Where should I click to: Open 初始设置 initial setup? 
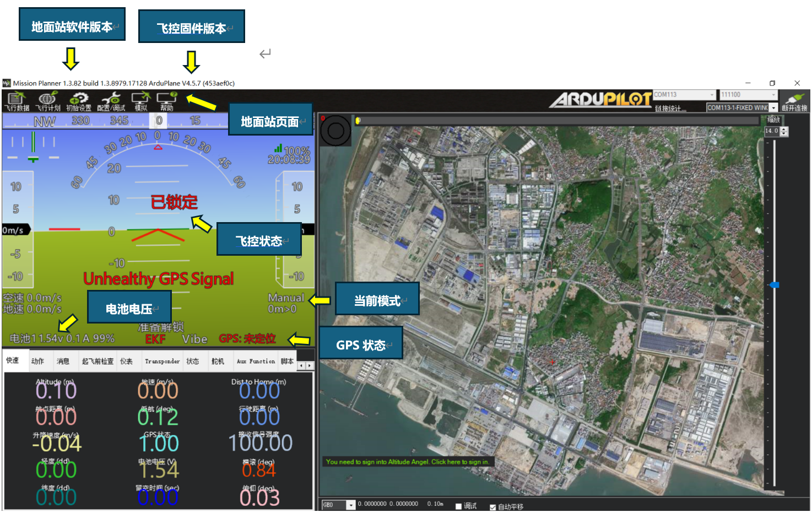point(79,101)
